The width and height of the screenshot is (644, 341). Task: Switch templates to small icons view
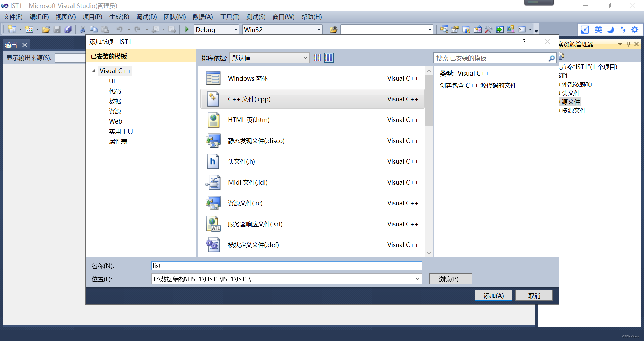click(317, 58)
